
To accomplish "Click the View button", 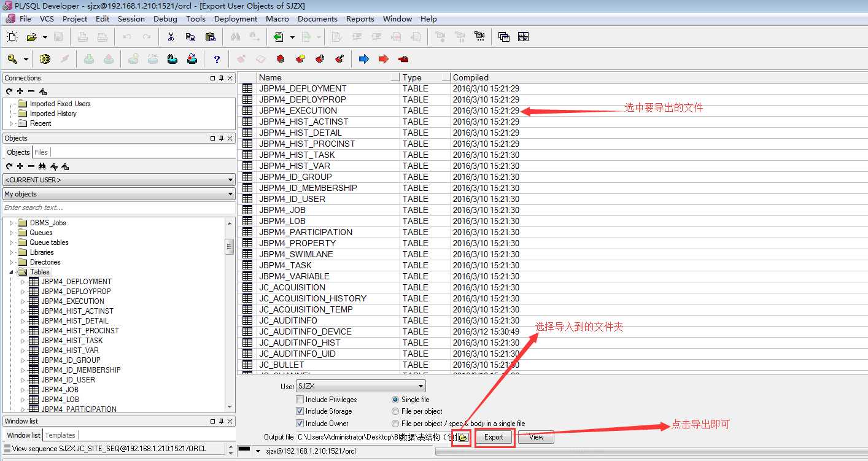I will pos(536,437).
